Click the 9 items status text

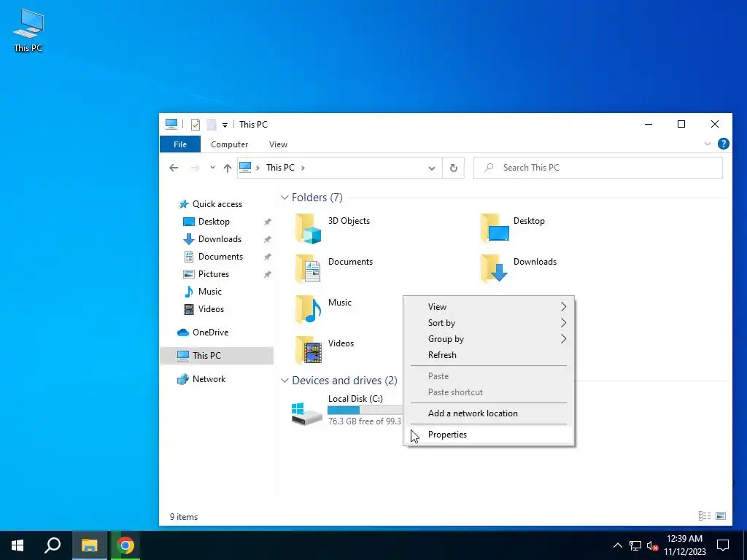tap(184, 517)
